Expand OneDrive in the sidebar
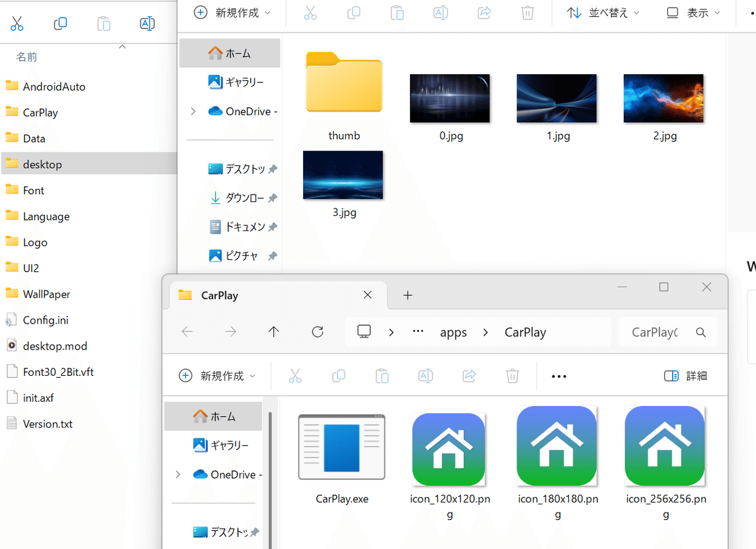The image size is (756, 549). click(x=178, y=474)
